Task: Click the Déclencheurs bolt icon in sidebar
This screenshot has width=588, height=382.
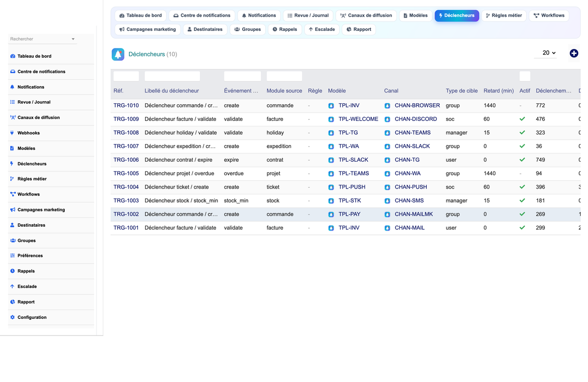Action: click(12, 164)
